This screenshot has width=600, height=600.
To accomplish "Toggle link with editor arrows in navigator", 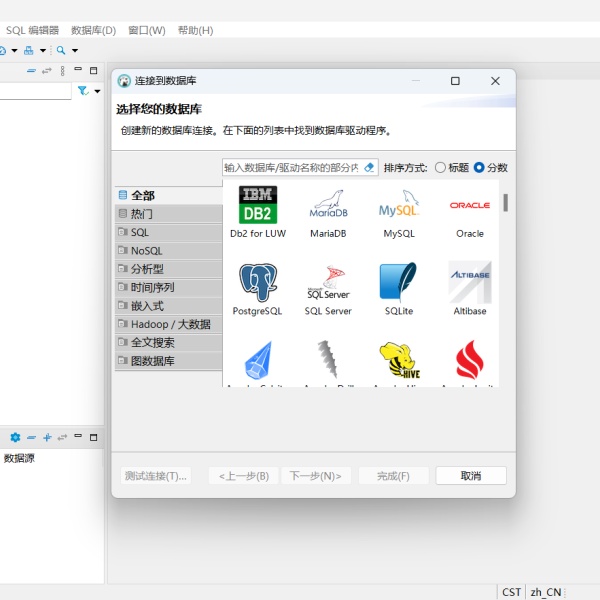I will tap(47, 71).
